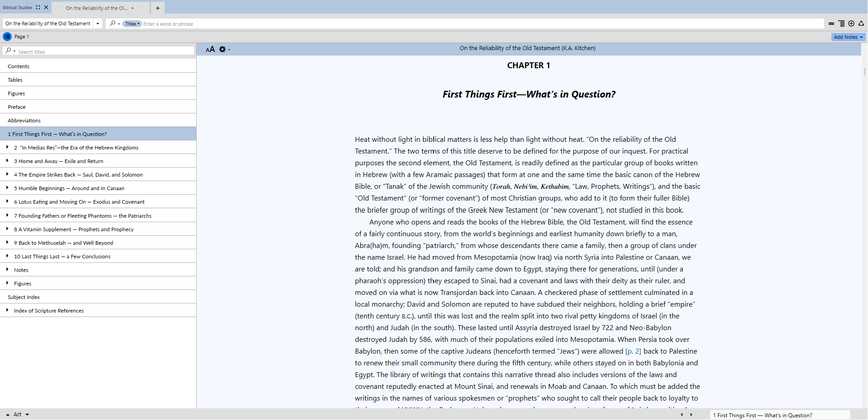Image resolution: width=868 pixels, height=420 pixels.
Task: Open the Abbreviations entry
Action: (x=98, y=120)
